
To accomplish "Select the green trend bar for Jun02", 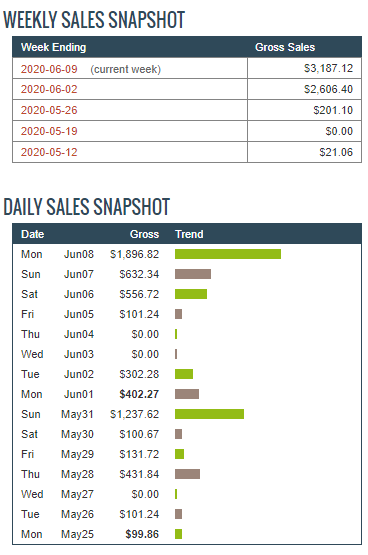I will click(184, 374).
